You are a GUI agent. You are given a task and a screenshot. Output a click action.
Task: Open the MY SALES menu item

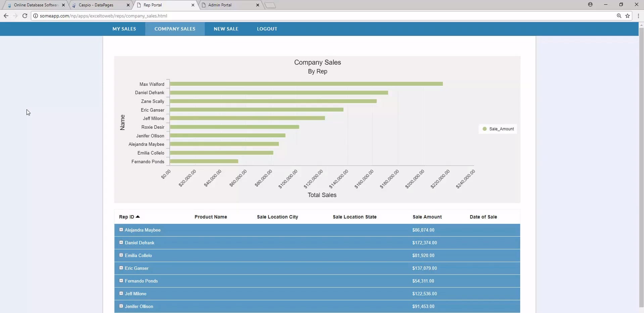[124, 29]
